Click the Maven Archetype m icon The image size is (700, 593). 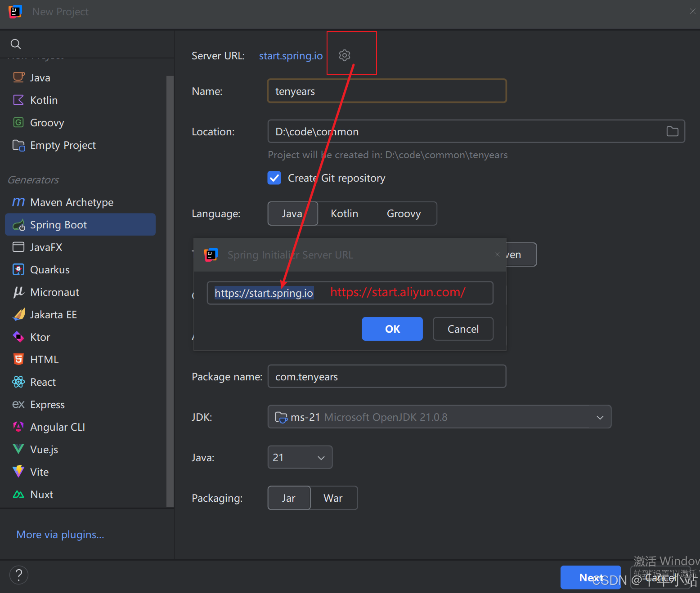click(18, 202)
